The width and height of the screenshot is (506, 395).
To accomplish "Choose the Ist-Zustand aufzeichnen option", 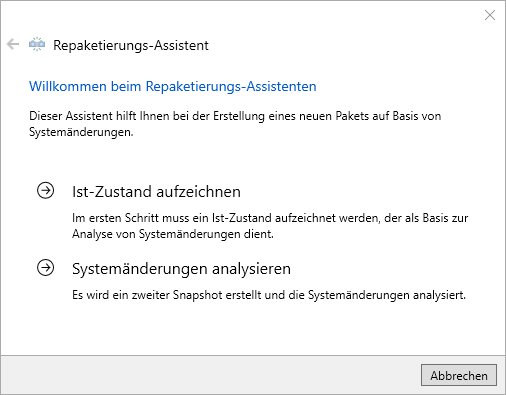I will pyautogui.click(x=156, y=192).
